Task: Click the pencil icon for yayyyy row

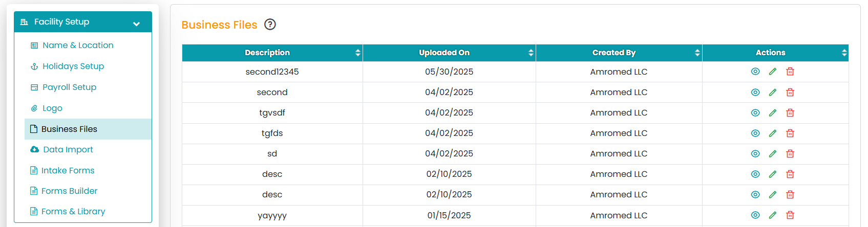Action: (773, 215)
